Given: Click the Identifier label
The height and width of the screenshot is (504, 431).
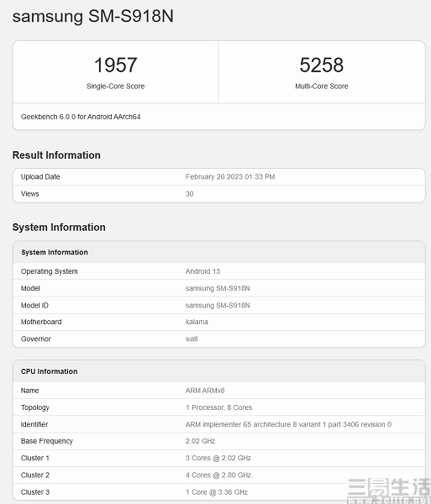Looking at the screenshot, I should click(34, 424).
